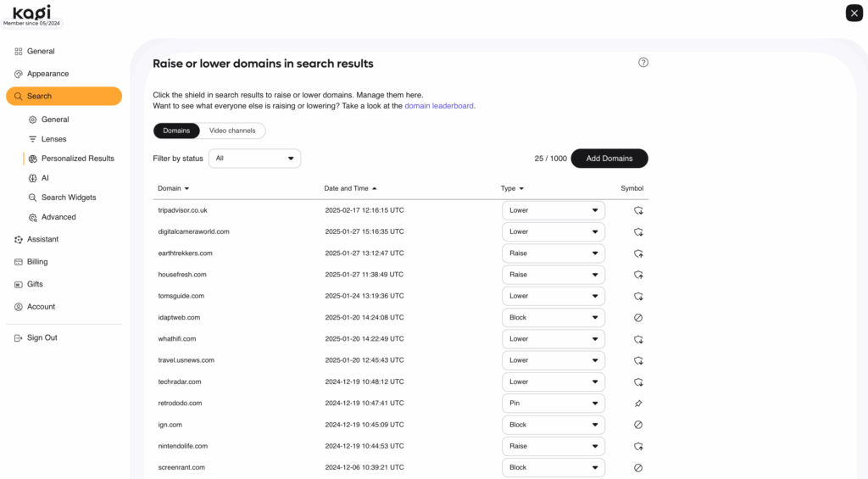Click the magnifier icon in Search item
Image resolution: width=868 pixels, height=479 pixels.
pyautogui.click(x=19, y=97)
